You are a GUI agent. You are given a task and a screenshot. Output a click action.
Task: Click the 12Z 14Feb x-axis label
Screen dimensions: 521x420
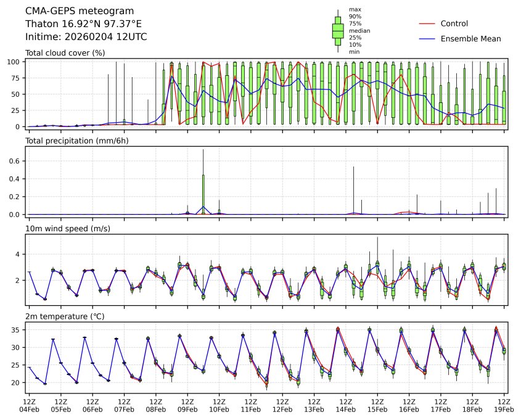[x=346, y=404]
